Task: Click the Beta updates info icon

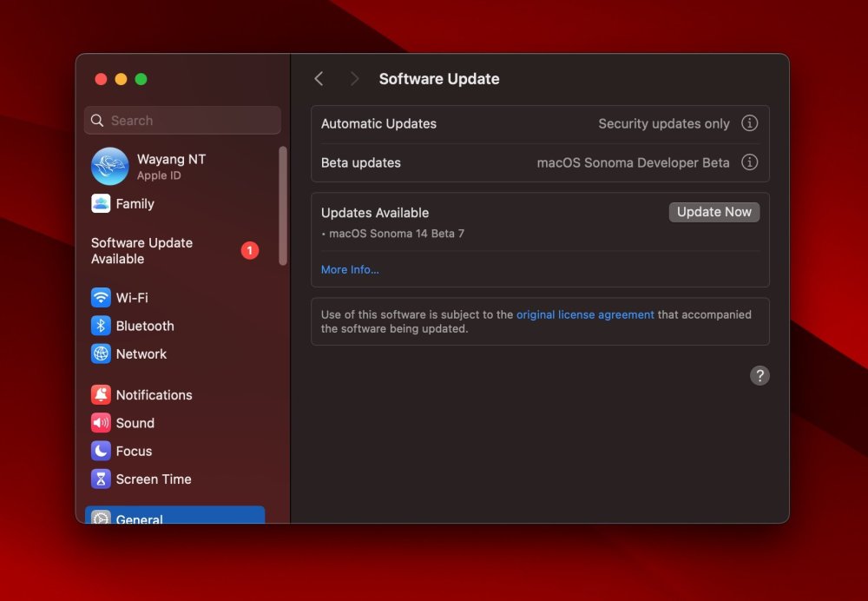Action: 750,162
